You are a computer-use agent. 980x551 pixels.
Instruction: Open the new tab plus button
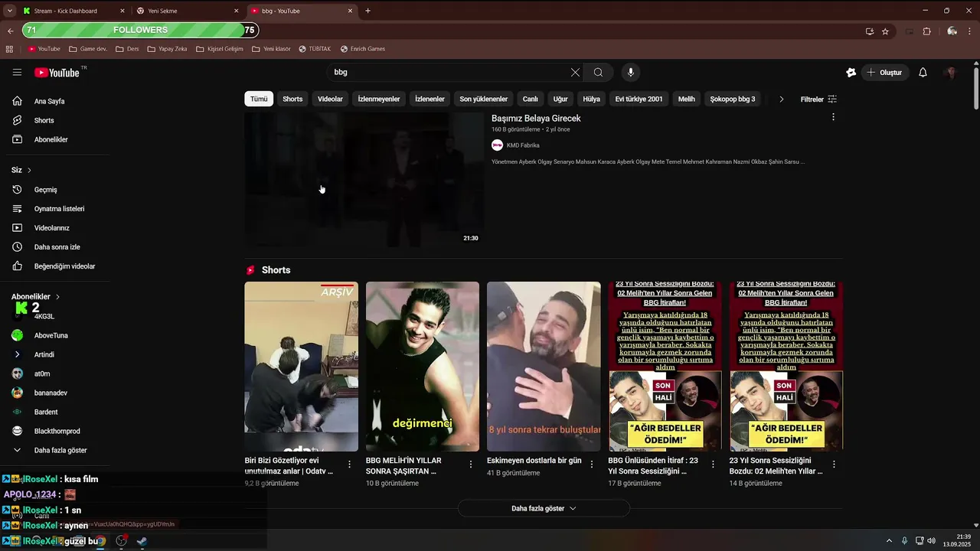coord(367,11)
